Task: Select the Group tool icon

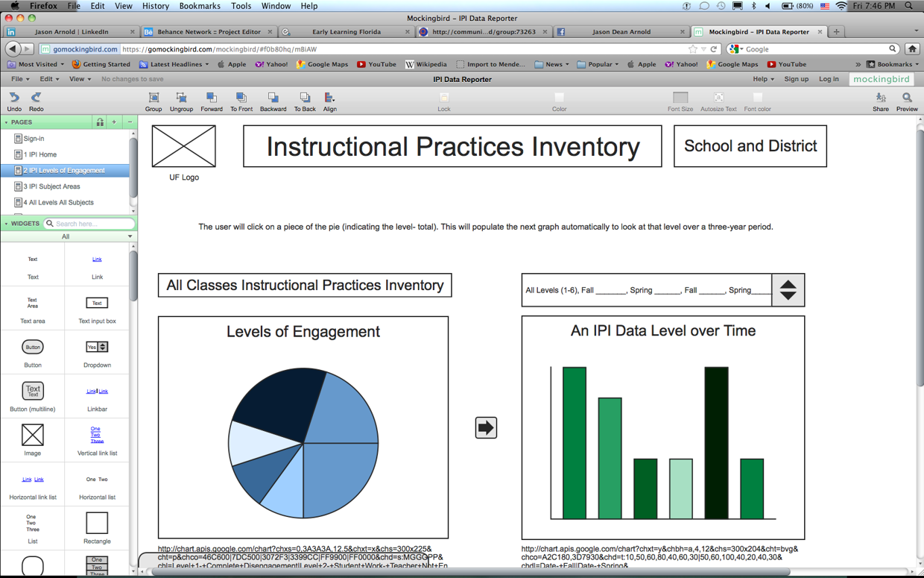Action: 154,98
